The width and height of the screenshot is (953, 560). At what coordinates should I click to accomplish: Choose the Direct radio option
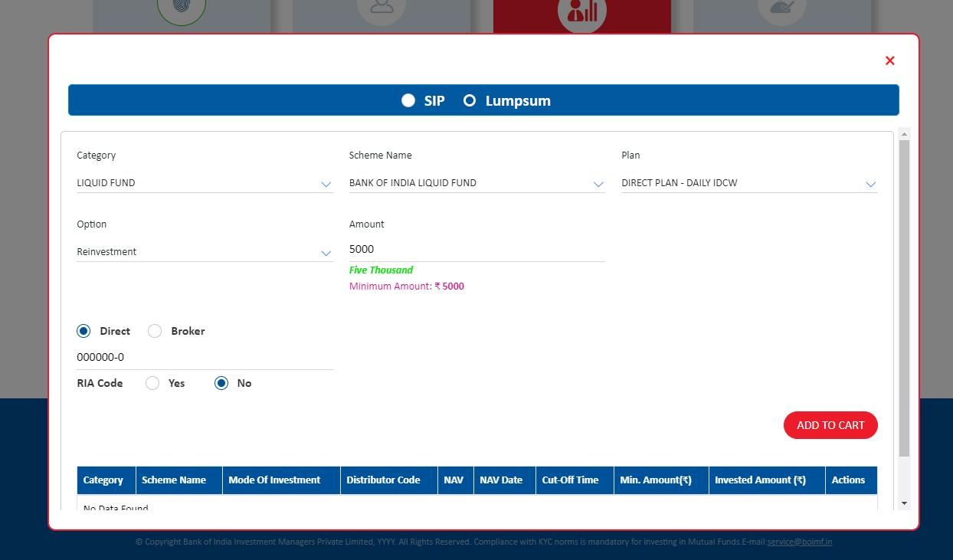pyautogui.click(x=84, y=331)
